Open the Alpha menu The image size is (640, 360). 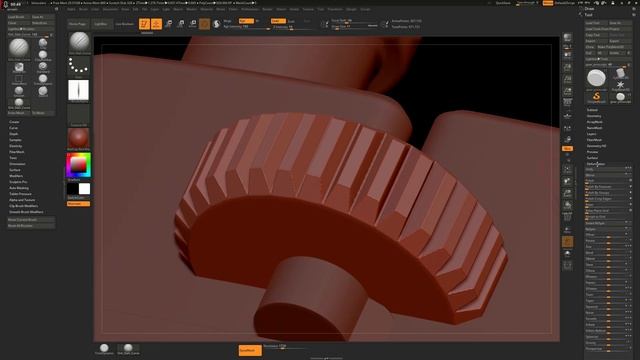click(71, 9)
